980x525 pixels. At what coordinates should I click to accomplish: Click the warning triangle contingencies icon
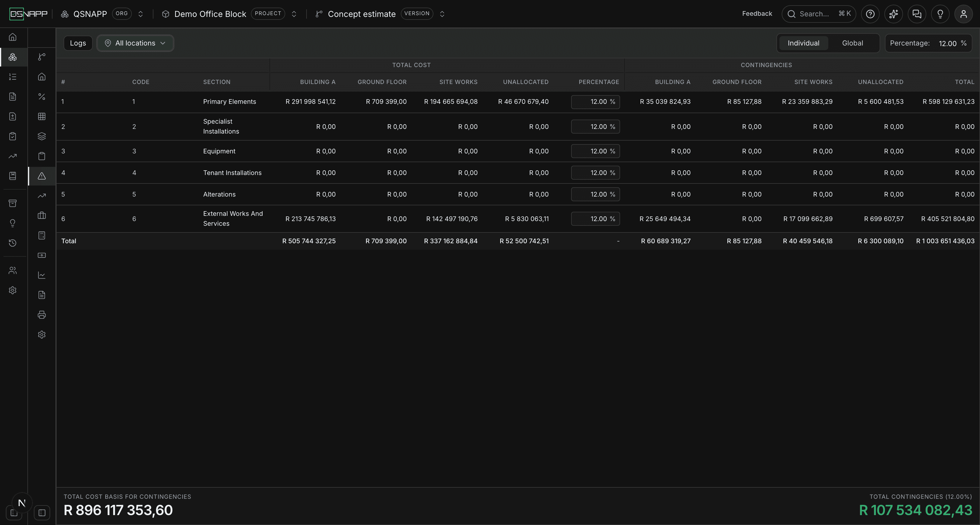(42, 176)
